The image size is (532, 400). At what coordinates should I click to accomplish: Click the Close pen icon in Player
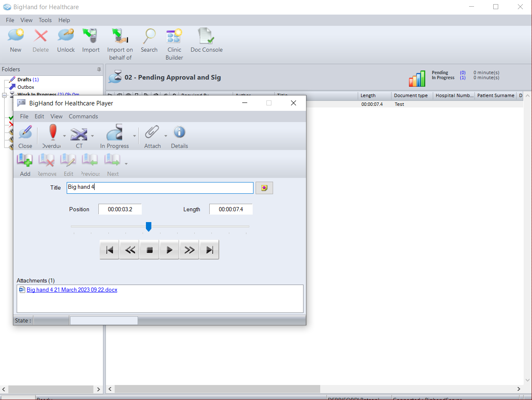coord(25,133)
